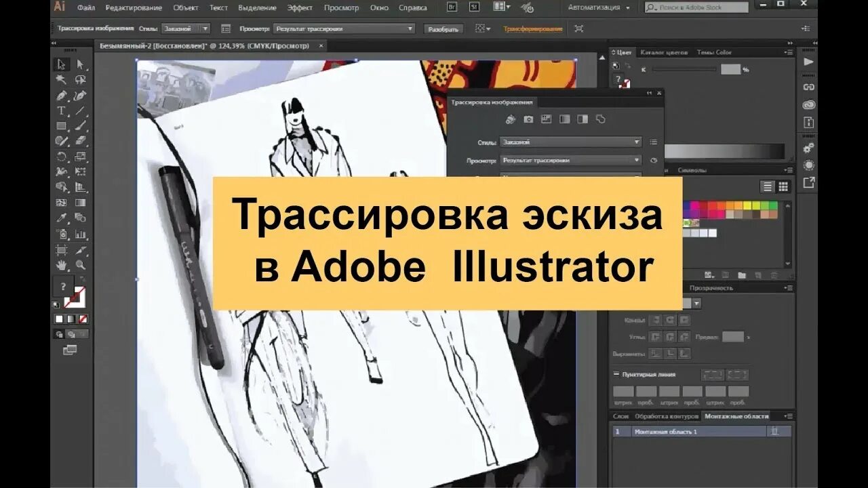Select the Selection (black arrow) tool
This screenshot has width=868, height=488.
62,64
